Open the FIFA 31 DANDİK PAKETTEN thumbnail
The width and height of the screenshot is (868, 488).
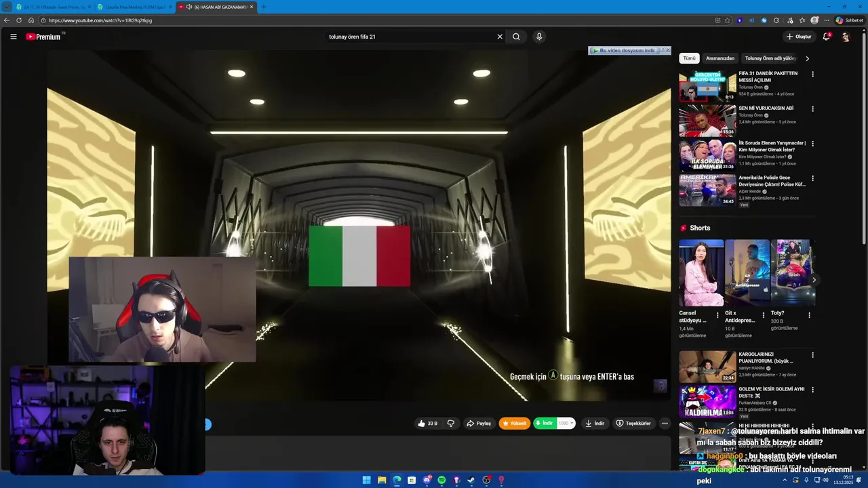click(x=707, y=85)
